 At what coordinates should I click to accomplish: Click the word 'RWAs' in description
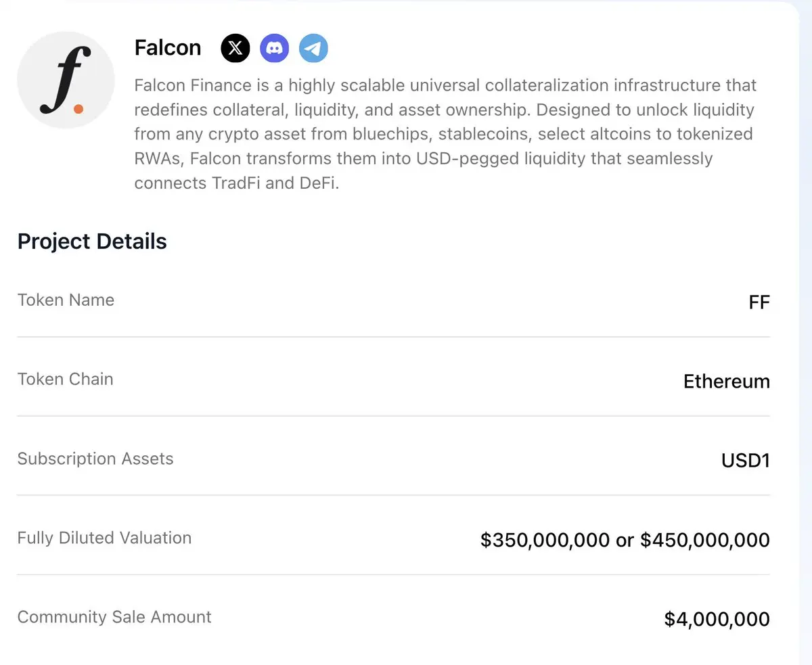(x=156, y=159)
